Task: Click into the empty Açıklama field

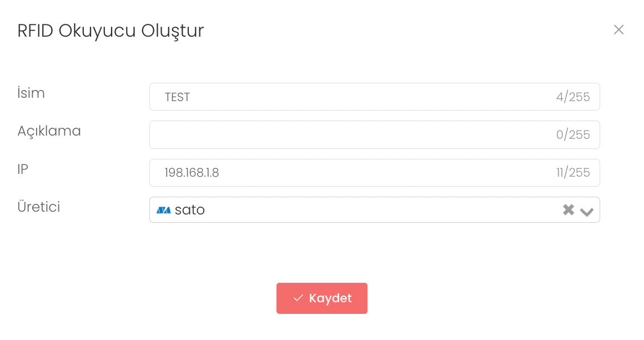Action: [x=350, y=135]
